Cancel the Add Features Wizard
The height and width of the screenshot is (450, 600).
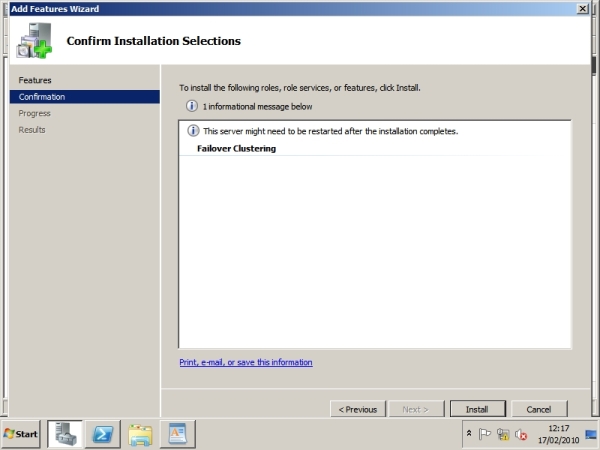539,409
